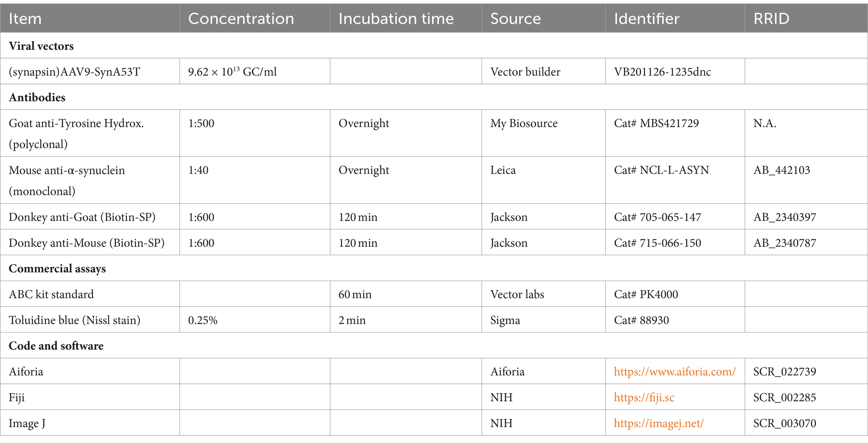The image size is (868, 443).
Task: Select the VB201126-1235dnc identifier cell
Action: [x=675, y=72]
